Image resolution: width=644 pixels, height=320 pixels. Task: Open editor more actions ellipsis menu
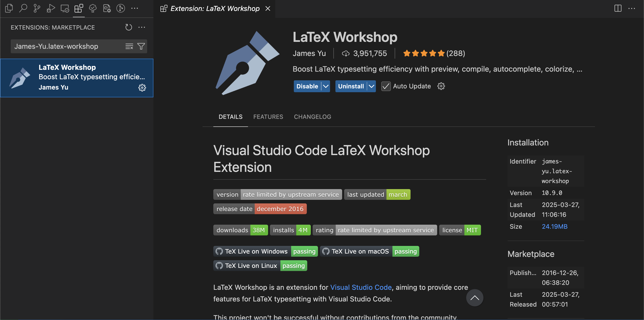click(632, 8)
